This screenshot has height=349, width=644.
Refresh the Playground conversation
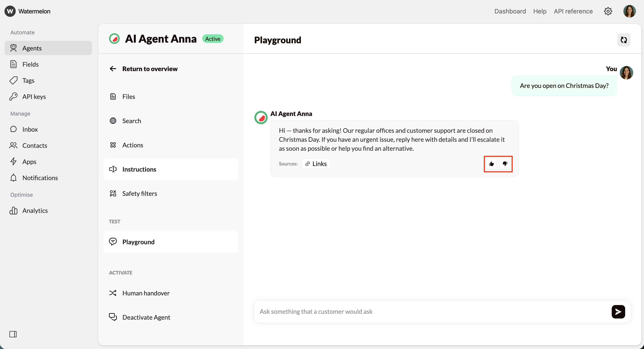pyautogui.click(x=624, y=40)
